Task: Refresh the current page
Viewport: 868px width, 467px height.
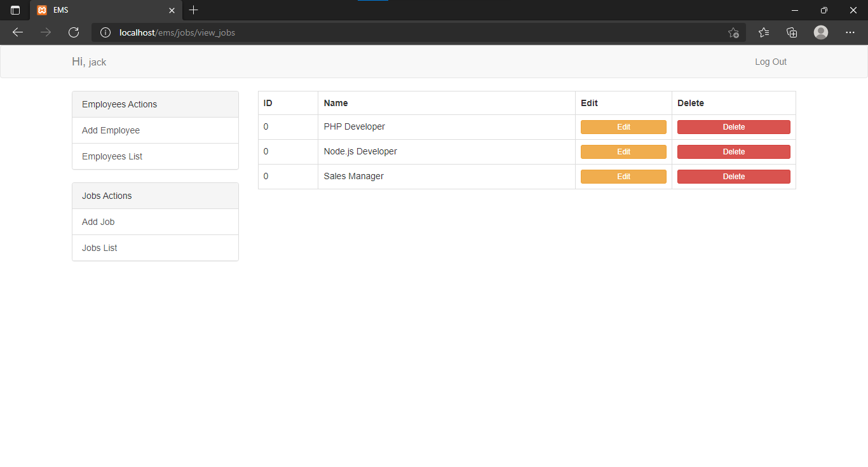Action: [x=73, y=32]
